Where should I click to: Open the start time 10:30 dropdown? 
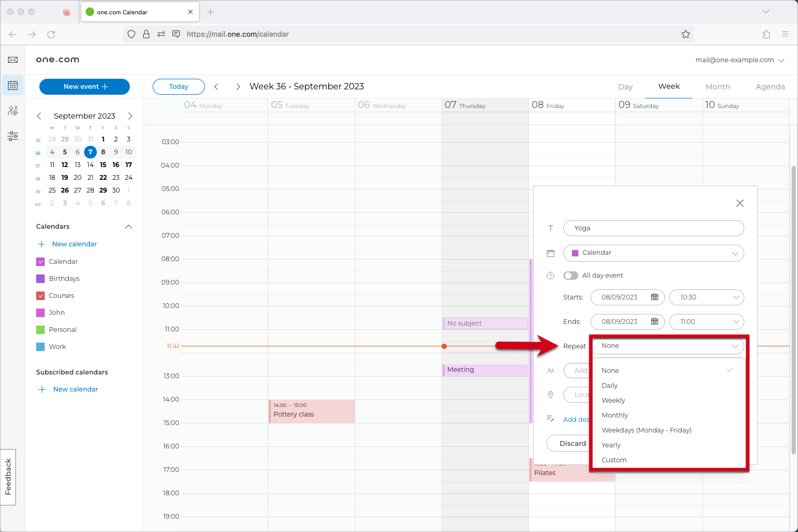coord(706,297)
